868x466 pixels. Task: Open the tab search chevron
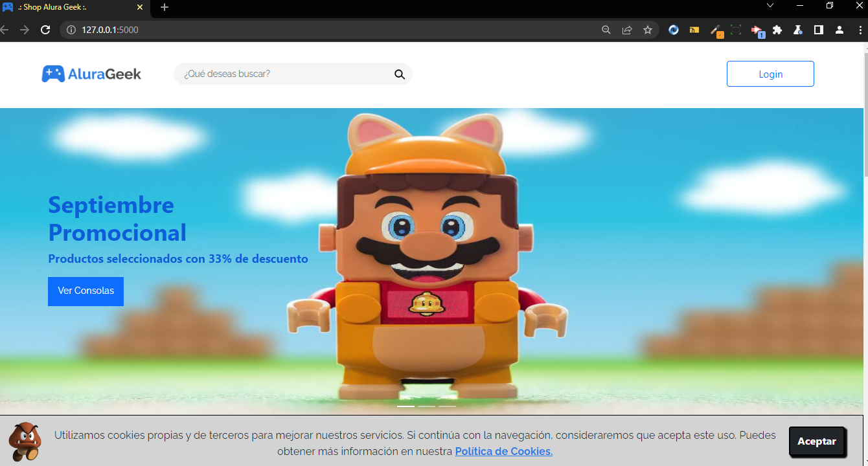tap(770, 6)
